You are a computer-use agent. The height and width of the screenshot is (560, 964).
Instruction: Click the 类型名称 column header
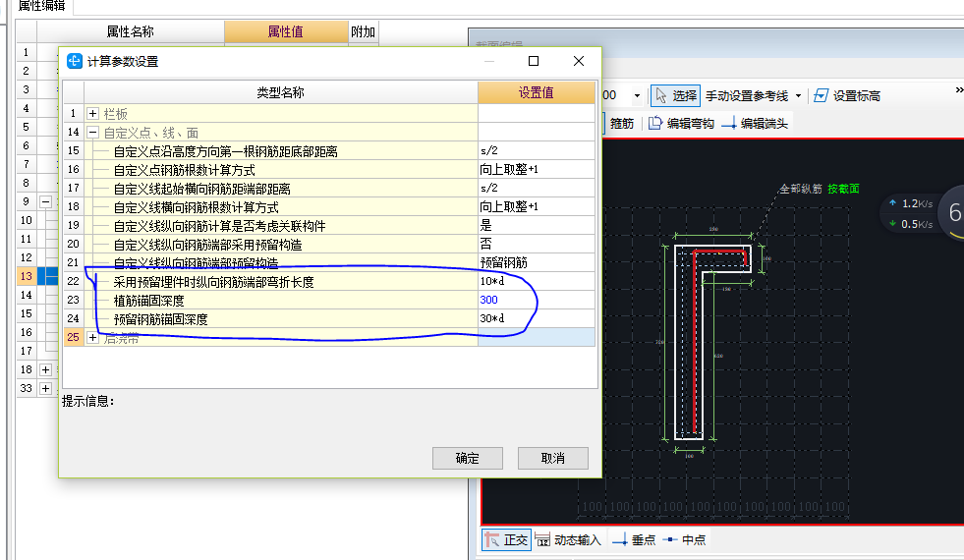[280, 92]
